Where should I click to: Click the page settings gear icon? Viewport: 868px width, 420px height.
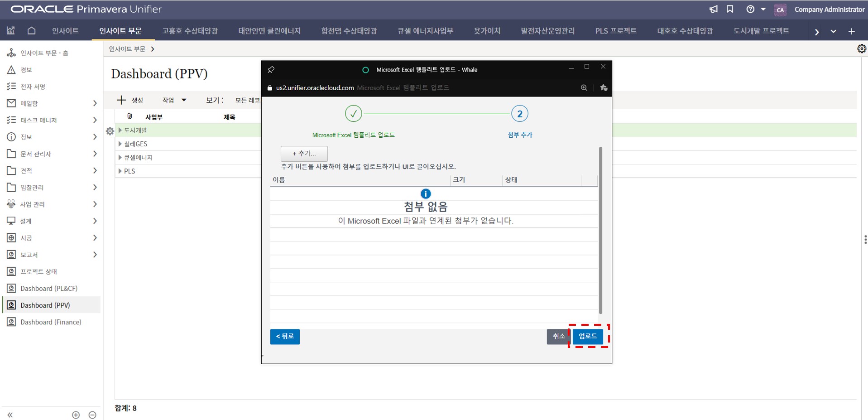(x=861, y=49)
